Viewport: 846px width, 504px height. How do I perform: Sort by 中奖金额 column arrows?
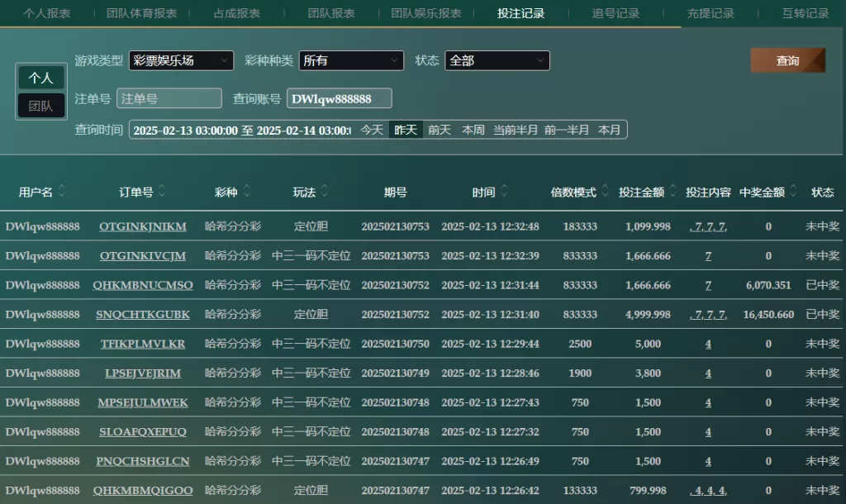tap(792, 191)
